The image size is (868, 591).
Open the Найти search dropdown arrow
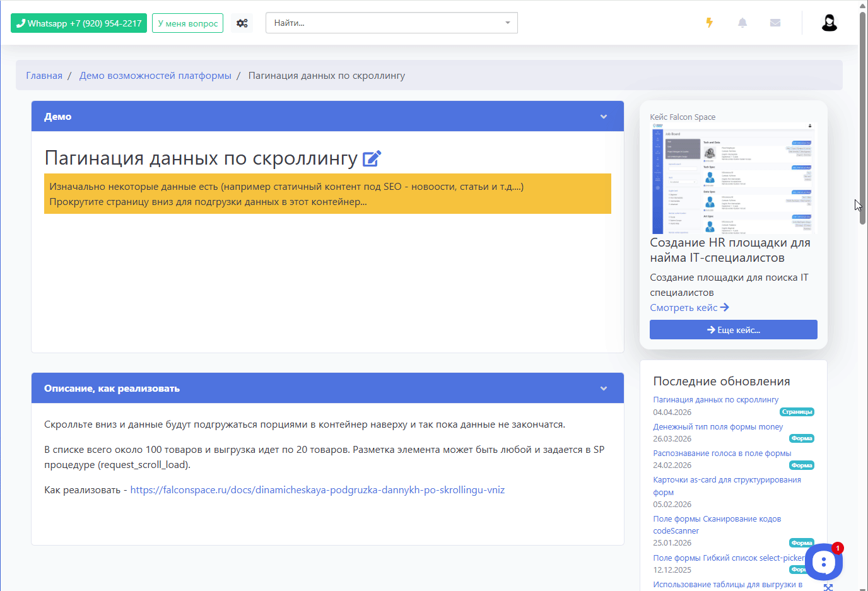(x=507, y=23)
